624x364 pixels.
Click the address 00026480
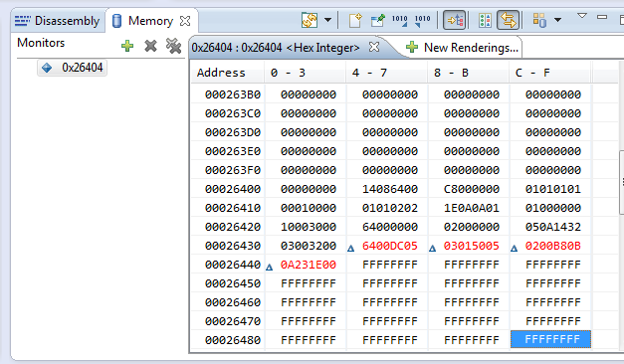233,340
